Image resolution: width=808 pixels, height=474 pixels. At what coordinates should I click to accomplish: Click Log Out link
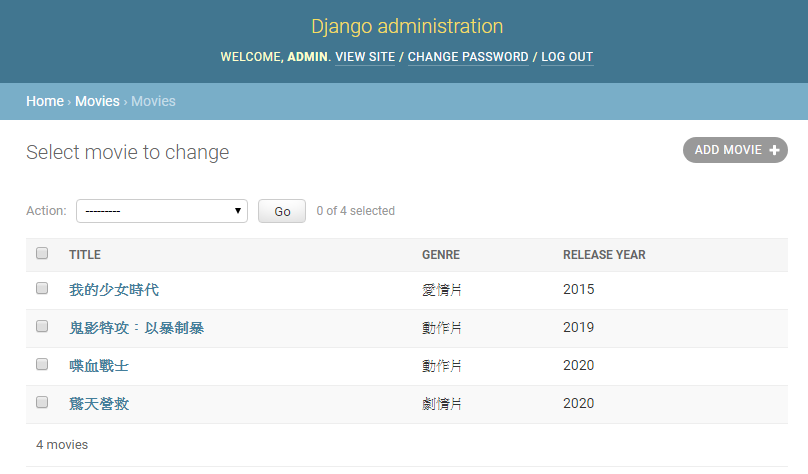coord(567,57)
